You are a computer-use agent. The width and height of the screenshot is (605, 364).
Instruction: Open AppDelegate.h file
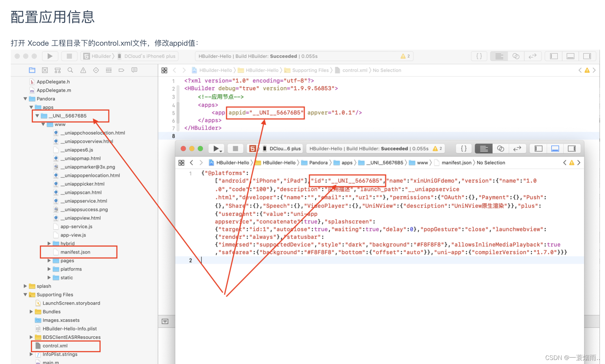click(x=53, y=82)
